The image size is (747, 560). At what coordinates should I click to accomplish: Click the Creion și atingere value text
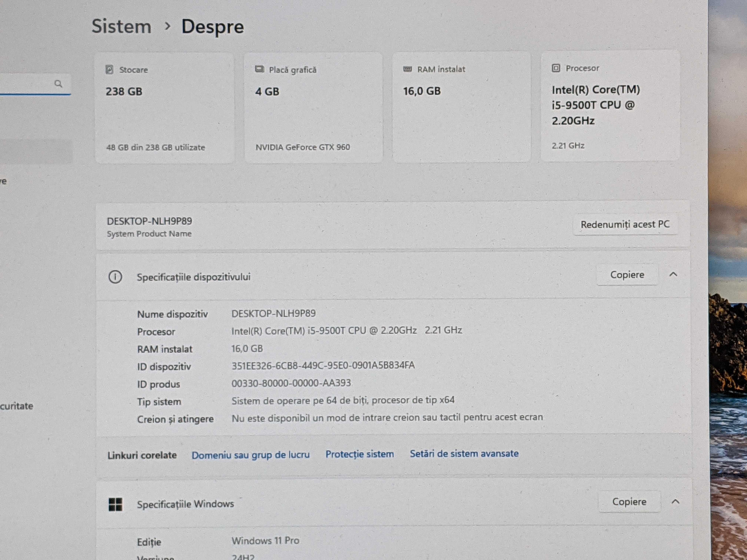coord(387,418)
